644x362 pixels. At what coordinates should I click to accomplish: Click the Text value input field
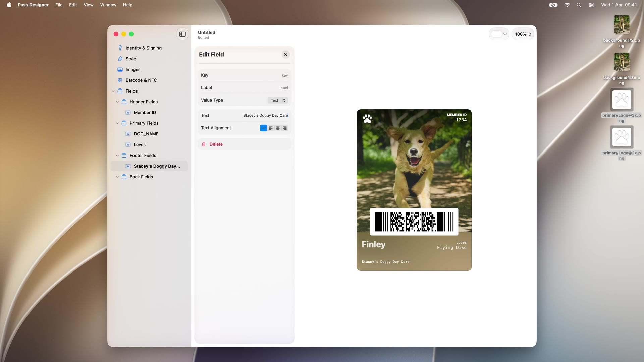point(245,115)
